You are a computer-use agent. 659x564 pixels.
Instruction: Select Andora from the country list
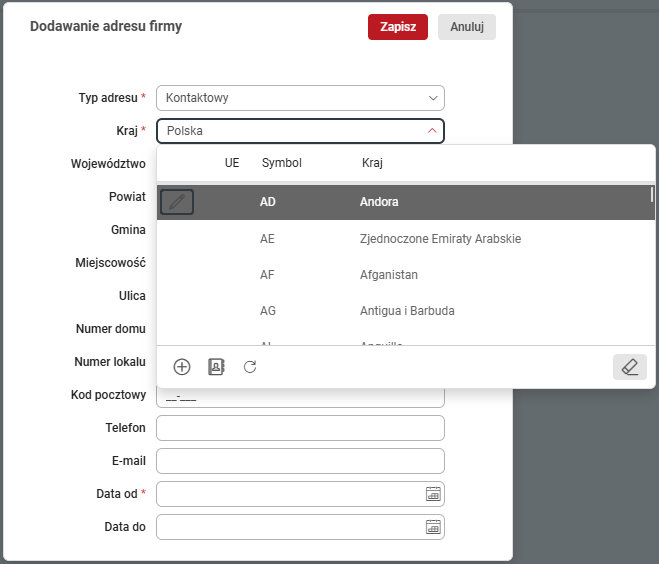[379, 202]
